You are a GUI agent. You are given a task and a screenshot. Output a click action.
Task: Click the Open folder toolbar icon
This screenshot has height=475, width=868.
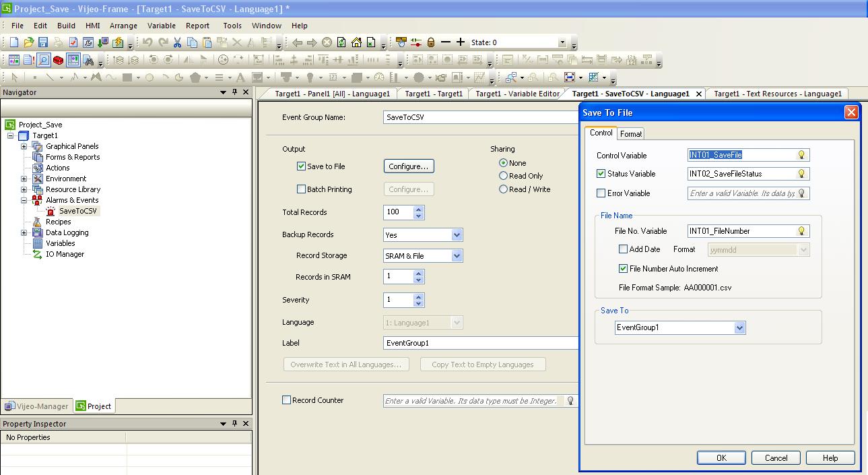point(28,42)
